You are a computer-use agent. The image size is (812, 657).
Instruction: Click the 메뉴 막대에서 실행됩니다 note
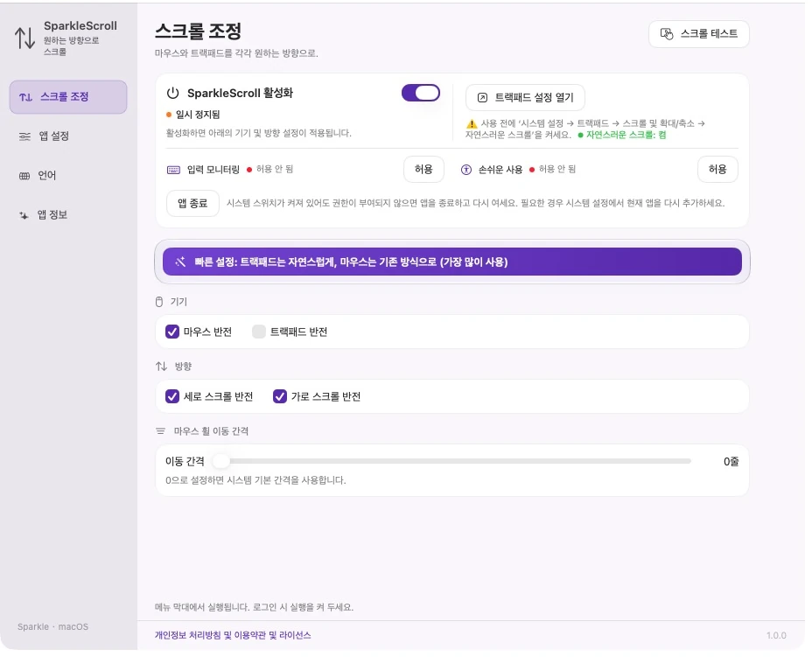click(x=254, y=607)
